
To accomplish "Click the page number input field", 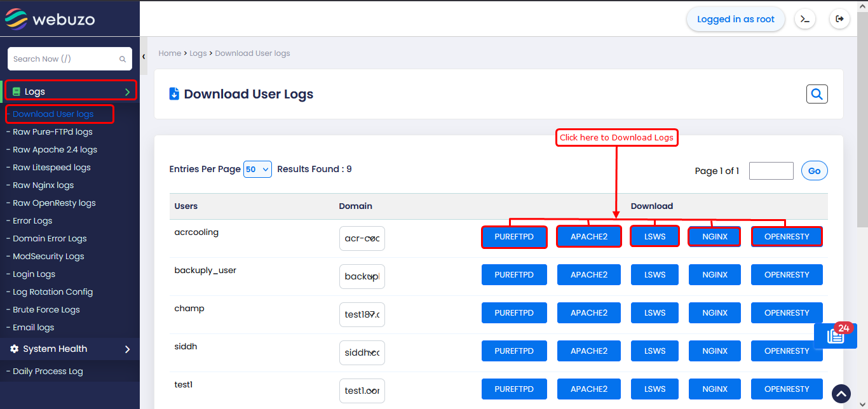I will click(x=771, y=171).
